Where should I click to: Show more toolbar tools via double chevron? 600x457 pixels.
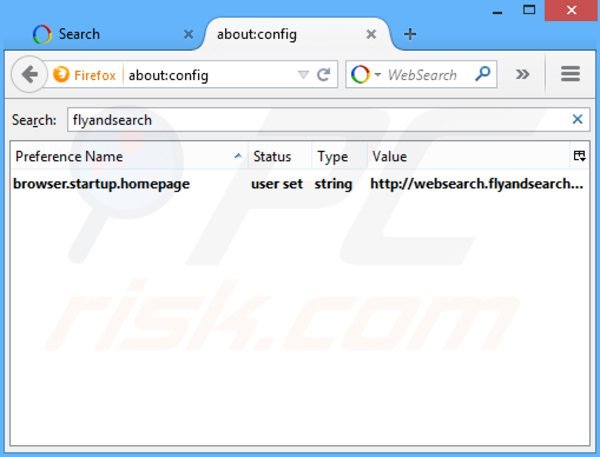tap(522, 74)
